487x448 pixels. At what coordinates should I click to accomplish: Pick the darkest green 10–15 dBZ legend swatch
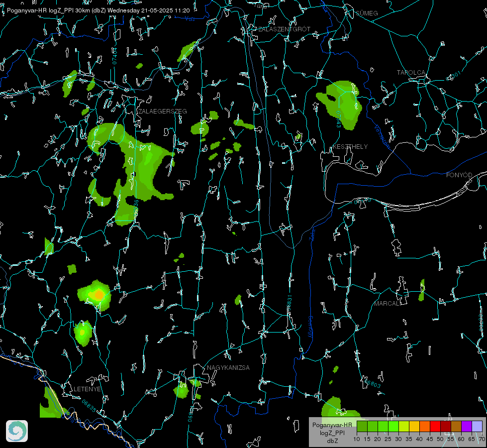click(362, 426)
